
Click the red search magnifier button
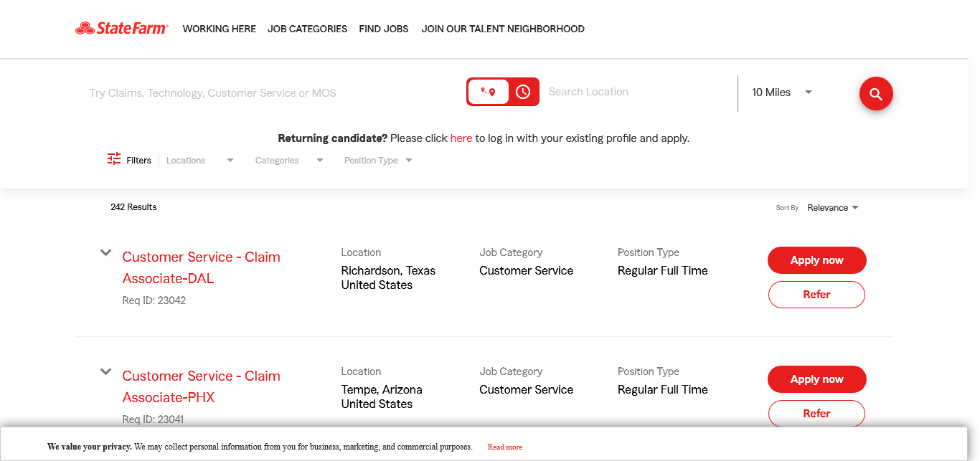876,94
